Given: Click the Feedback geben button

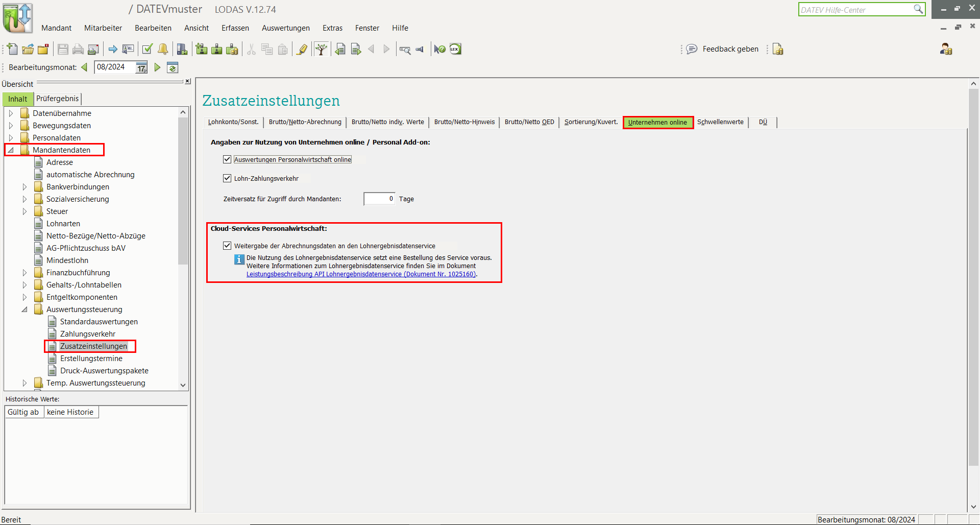Looking at the screenshot, I should click(x=723, y=49).
